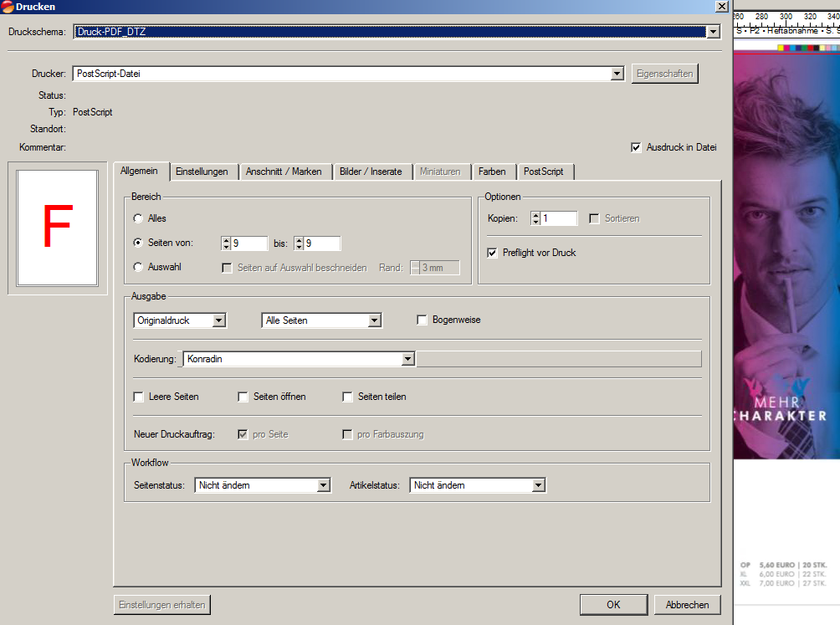Click the stepper arrows beside the bis field

tap(299, 243)
